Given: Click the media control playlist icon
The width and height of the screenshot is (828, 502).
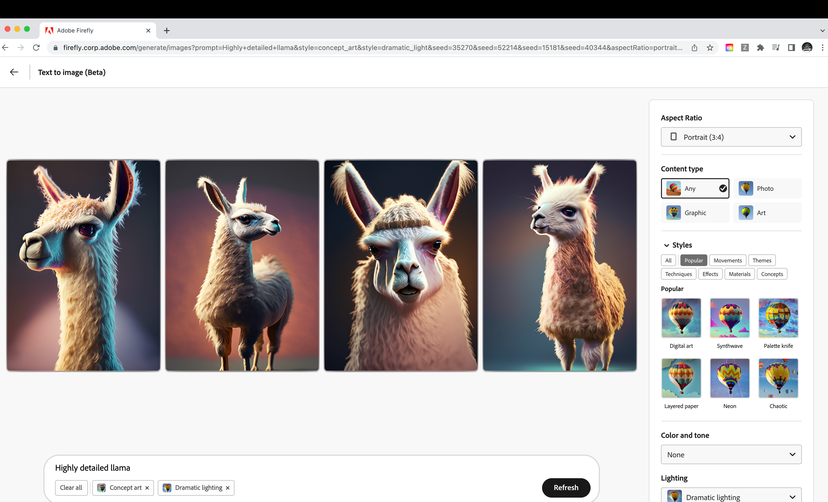Looking at the screenshot, I should (776, 48).
